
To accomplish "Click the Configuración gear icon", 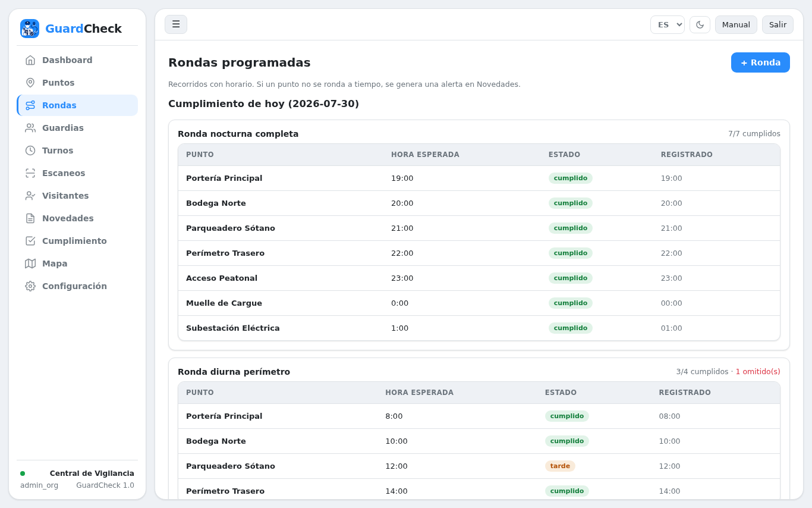I will click(x=30, y=286).
